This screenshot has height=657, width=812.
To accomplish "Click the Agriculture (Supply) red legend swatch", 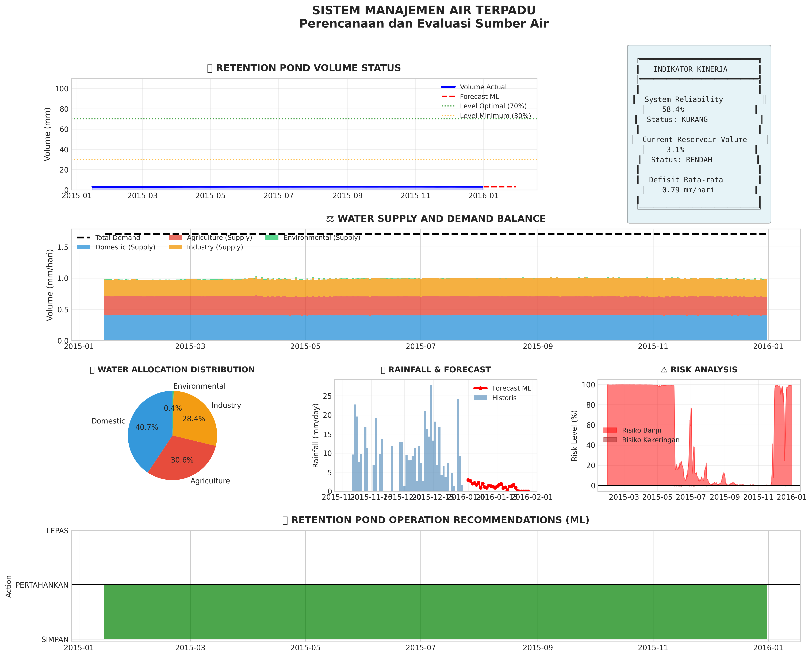I will (175, 238).
